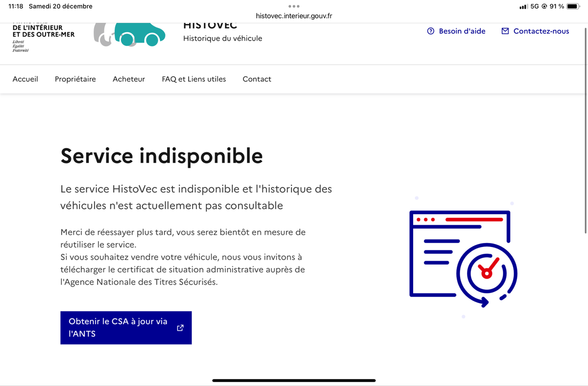Image resolution: width=588 pixels, height=386 pixels.
Task: Click the Service indisponible heading
Action: (162, 156)
